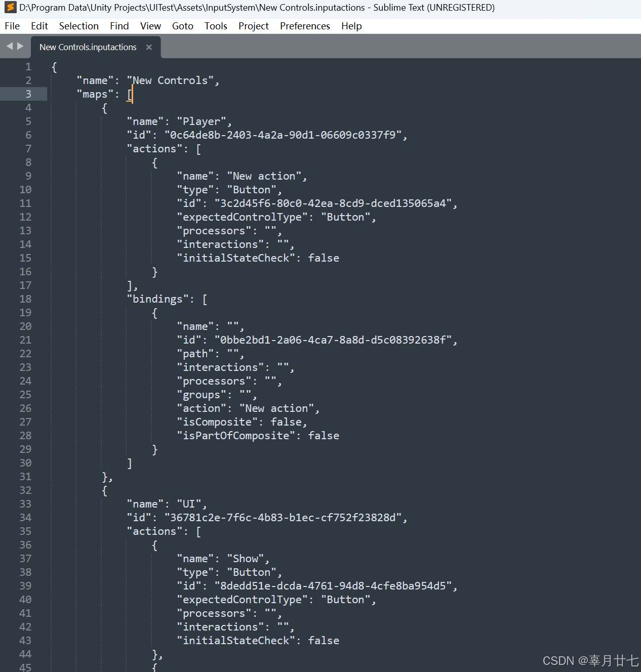Open the Goto menu
Screen dimensions: 641x672
tap(182, 26)
